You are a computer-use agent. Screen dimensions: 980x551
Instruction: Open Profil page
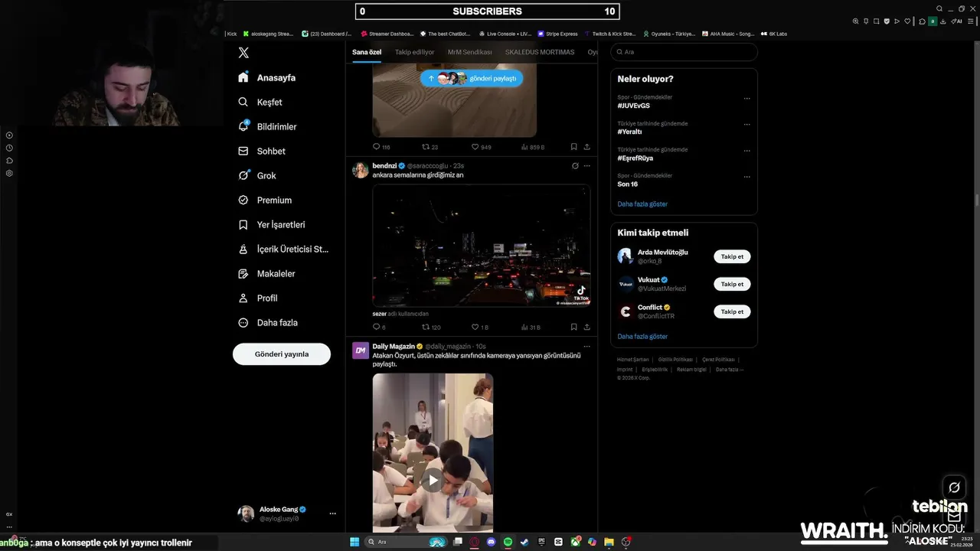(x=257, y=298)
